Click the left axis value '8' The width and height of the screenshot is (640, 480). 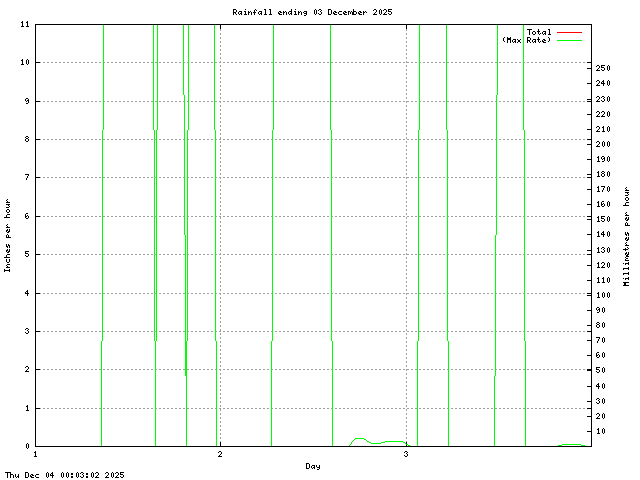pos(27,139)
